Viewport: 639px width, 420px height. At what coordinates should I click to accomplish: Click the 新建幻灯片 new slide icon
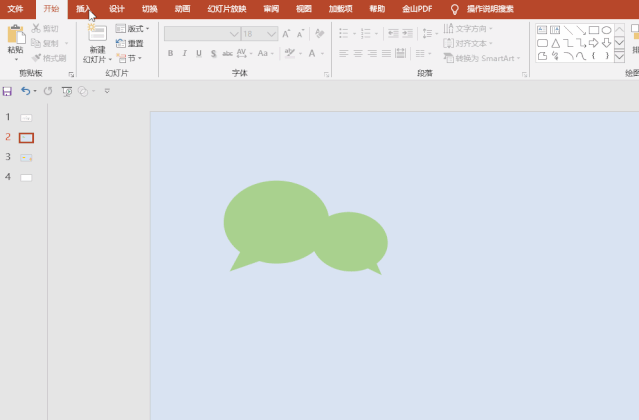coord(97,33)
